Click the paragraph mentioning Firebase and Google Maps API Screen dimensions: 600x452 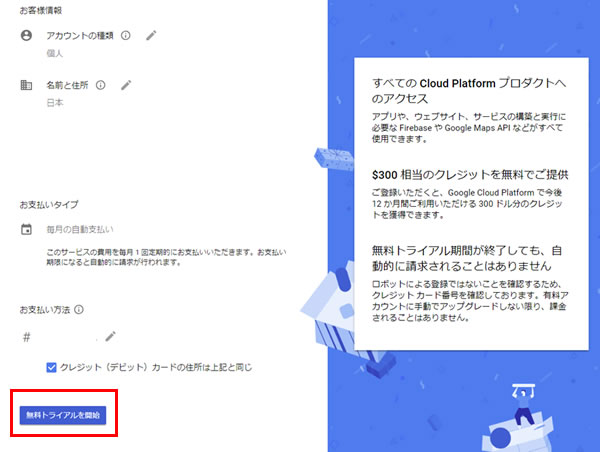[x=469, y=128]
